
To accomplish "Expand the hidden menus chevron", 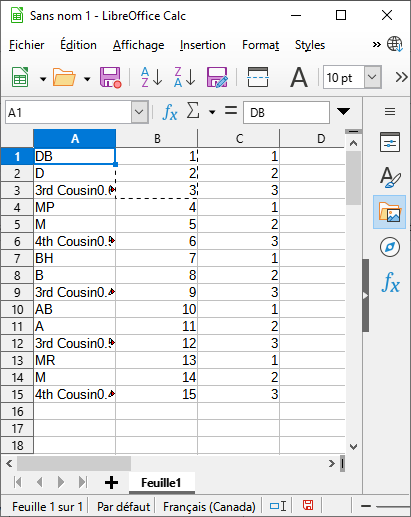I will click(x=377, y=45).
